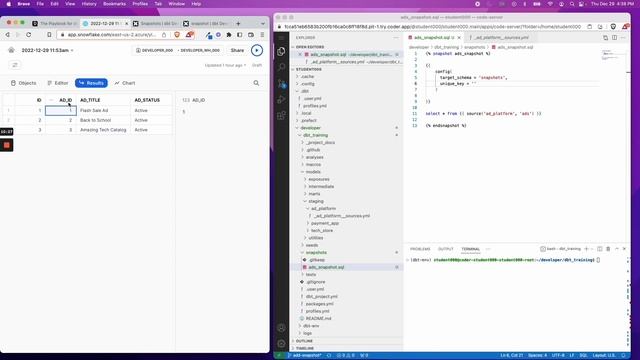Open the File menu in macOS menu bar

[x=40, y=4]
